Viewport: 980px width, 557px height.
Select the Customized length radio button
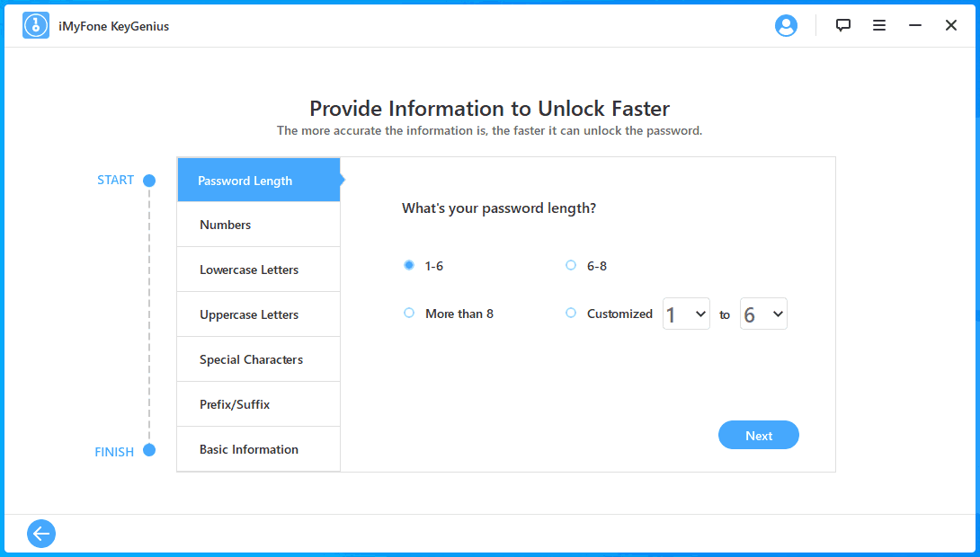[x=571, y=313]
